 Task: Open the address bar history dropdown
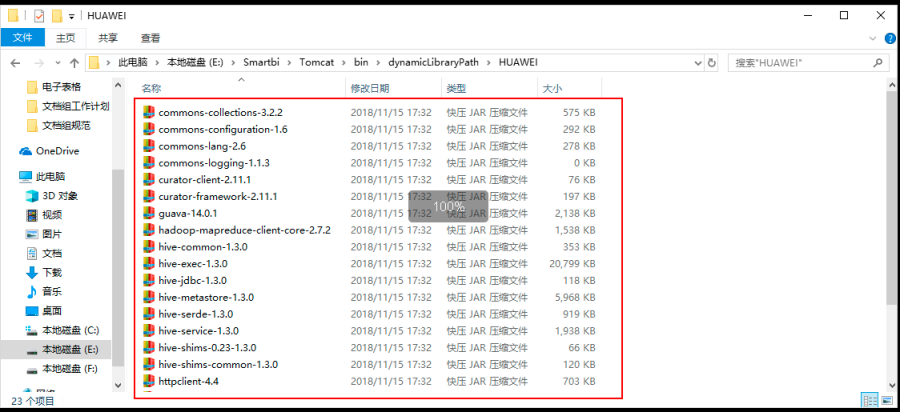coord(698,63)
